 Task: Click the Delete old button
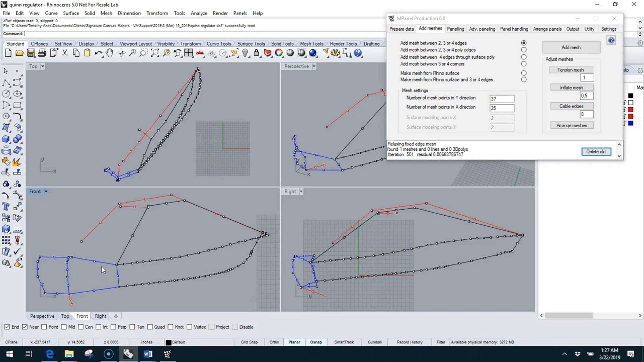pyautogui.click(x=596, y=152)
